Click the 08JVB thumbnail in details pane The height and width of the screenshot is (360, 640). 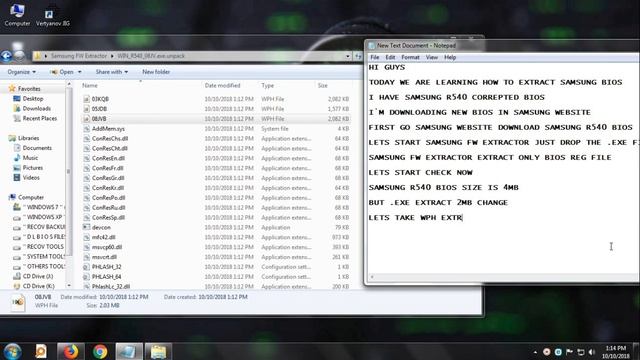pos(18,302)
